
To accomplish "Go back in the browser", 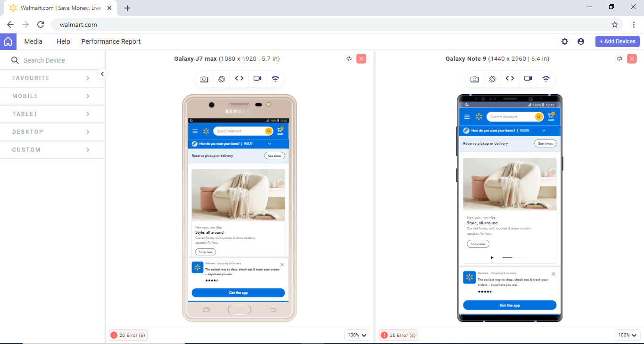I will 10,25.
